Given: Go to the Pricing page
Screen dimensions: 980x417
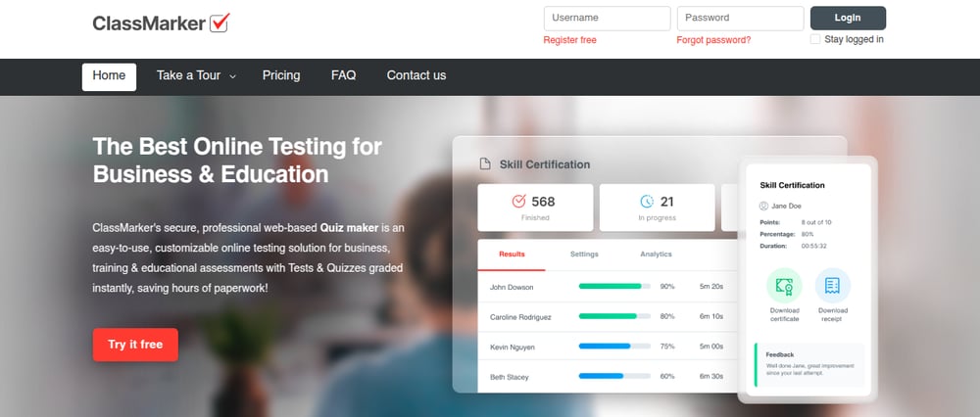Looking at the screenshot, I should [281, 75].
